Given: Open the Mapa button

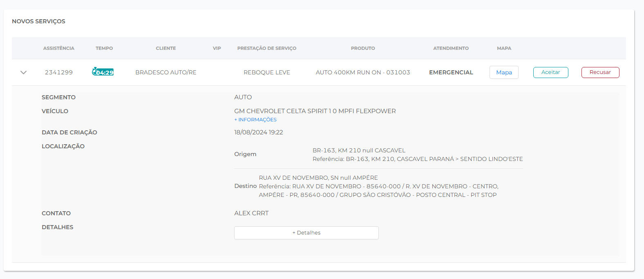Looking at the screenshot, I should 504,72.
